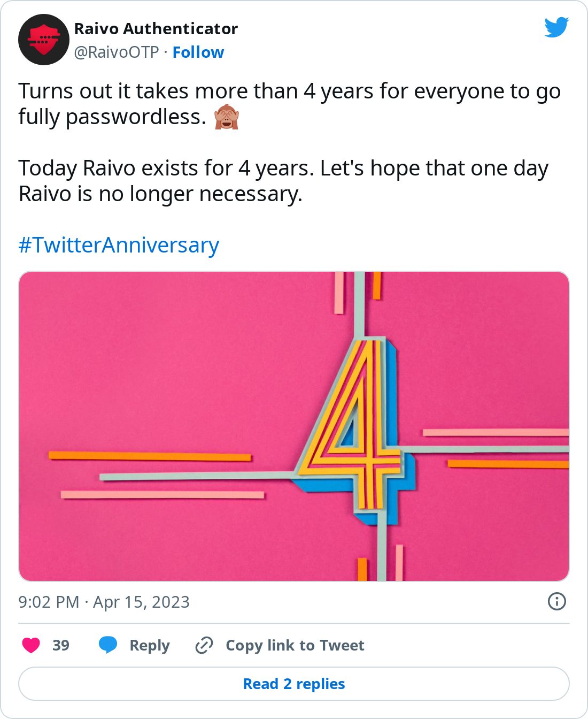Open the info circle icon

click(557, 601)
